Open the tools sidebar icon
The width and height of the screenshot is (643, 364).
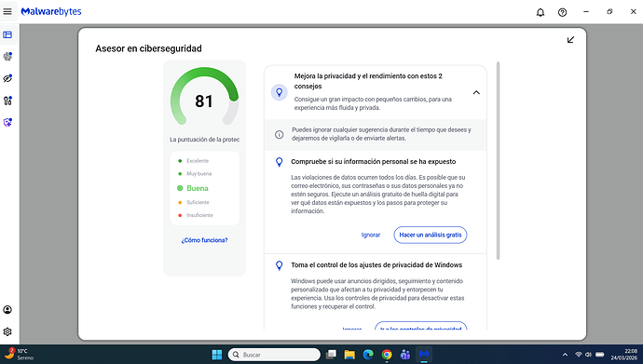pyautogui.click(x=7, y=101)
